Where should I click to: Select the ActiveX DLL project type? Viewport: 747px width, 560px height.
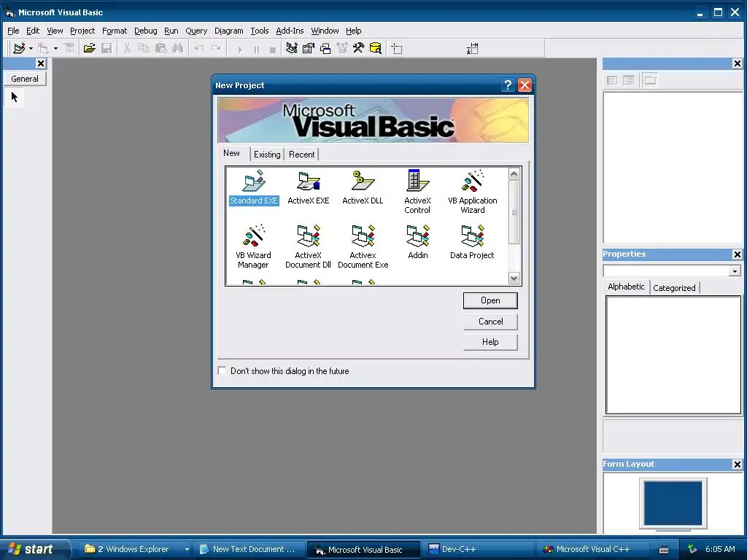[363, 188]
